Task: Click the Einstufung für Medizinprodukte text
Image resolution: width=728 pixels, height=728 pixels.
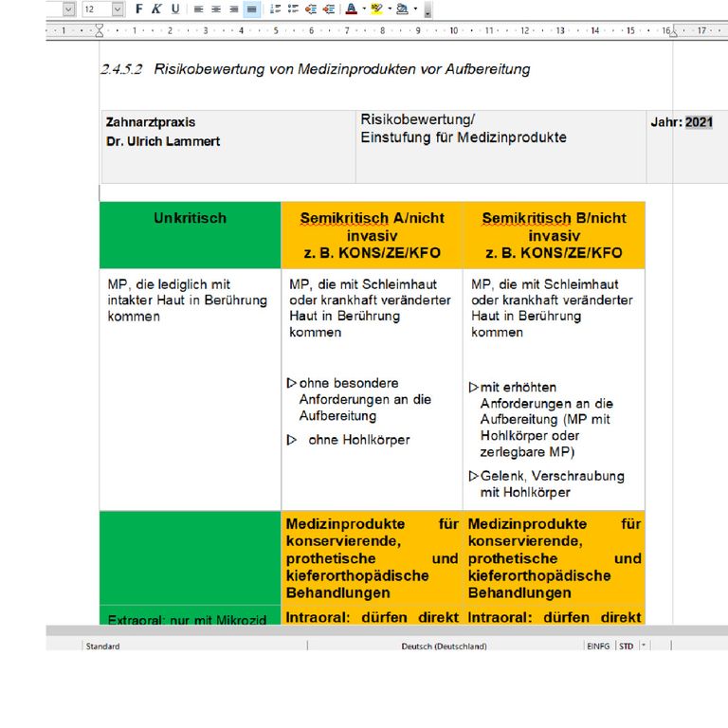Action: click(464, 137)
